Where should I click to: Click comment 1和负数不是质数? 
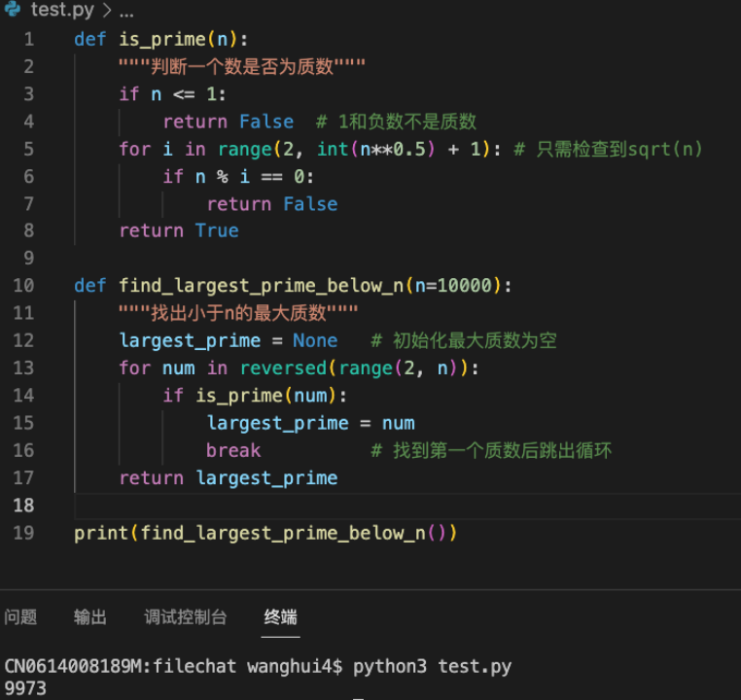[x=396, y=122]
